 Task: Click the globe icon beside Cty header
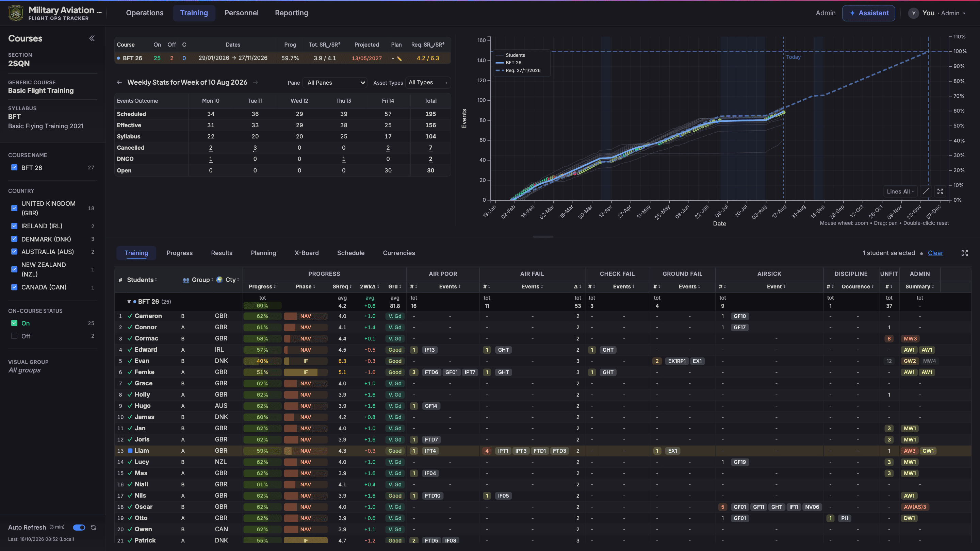[x=219, y=280]
